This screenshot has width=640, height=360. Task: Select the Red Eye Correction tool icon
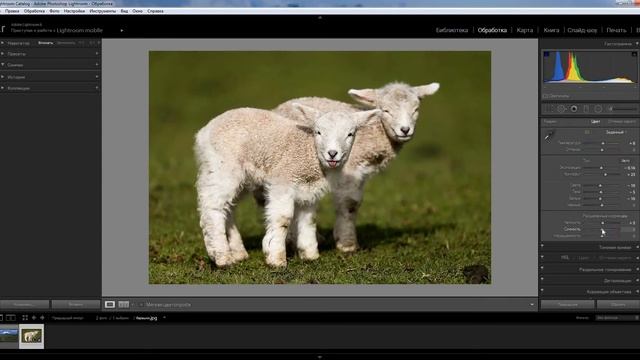pyautogui.click(x=574, y=109)
